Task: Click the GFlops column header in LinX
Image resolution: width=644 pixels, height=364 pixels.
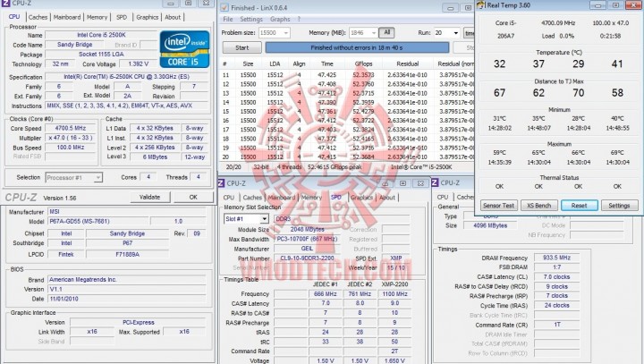Action: (363, 63)
